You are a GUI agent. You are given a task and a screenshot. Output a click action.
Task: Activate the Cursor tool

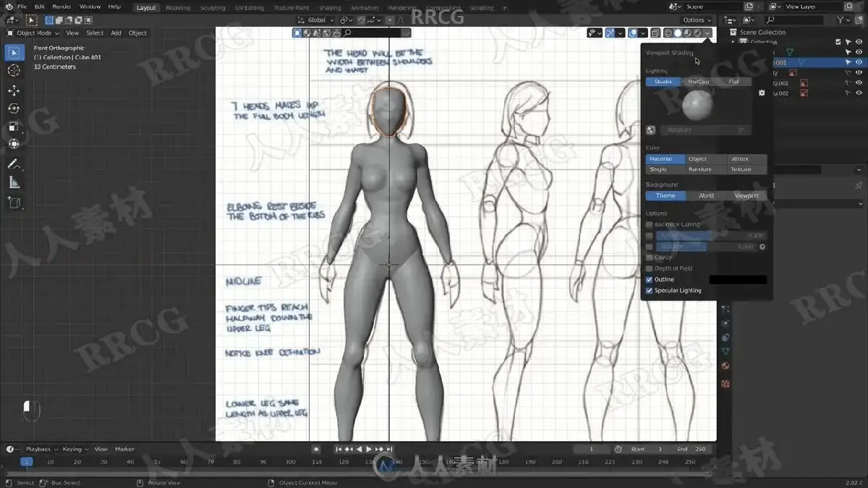point(14,71)
